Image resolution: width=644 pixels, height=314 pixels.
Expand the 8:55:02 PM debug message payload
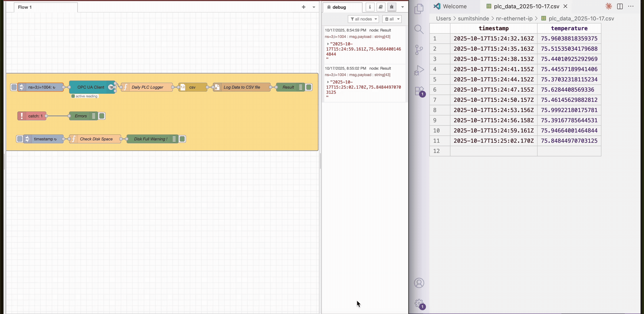pyautogui.click(x=328, y=82)
